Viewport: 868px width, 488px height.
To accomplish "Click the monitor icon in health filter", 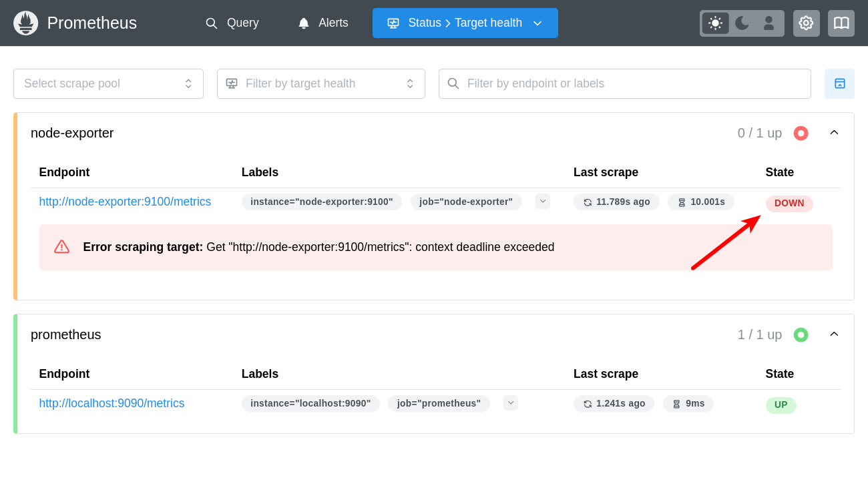I will tap(232, 83).
